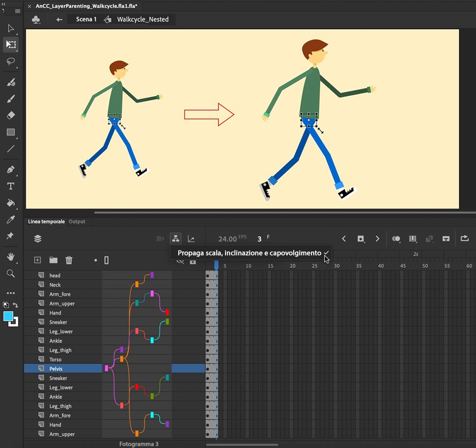Toggle the layer parenting view button

coord(175,238)
